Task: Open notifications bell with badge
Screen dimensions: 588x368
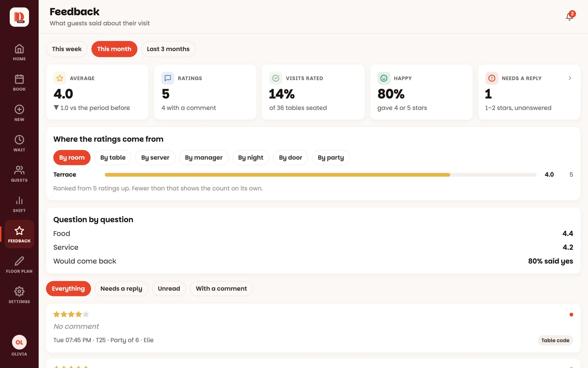Action: [x=570, y=16]
